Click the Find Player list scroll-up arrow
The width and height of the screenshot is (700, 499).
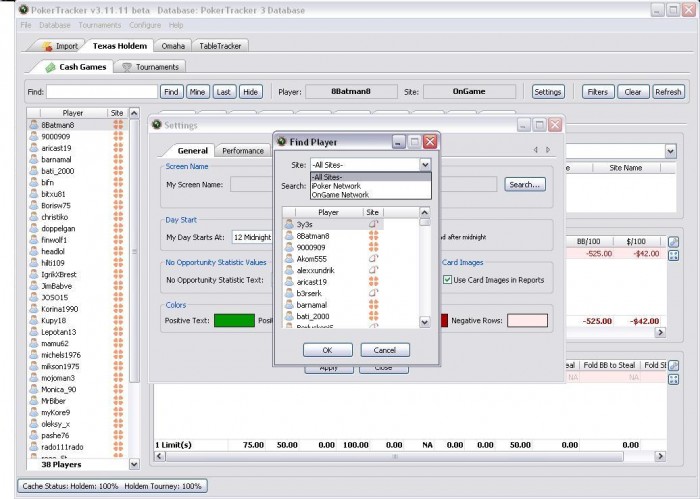tap(425, 212)
